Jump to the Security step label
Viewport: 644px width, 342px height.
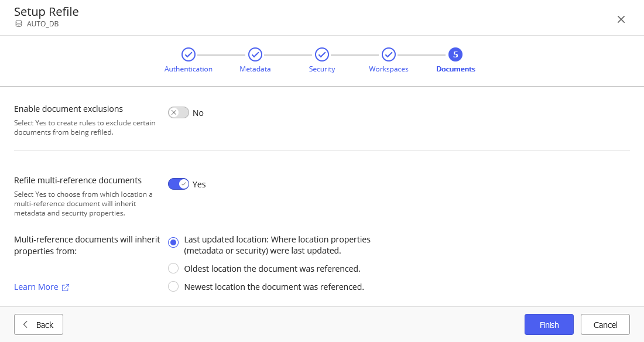tap(322, 69)
